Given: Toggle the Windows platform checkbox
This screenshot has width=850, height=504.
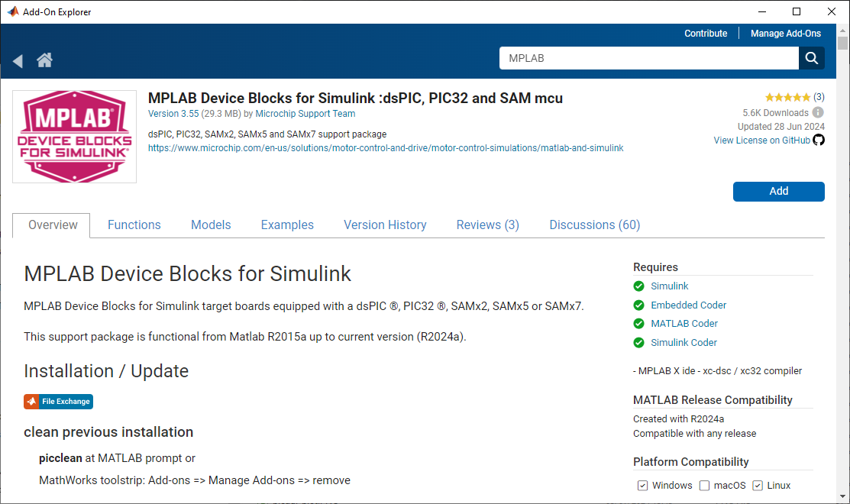Looking at the screenshot, I should [x=642, y=486].
